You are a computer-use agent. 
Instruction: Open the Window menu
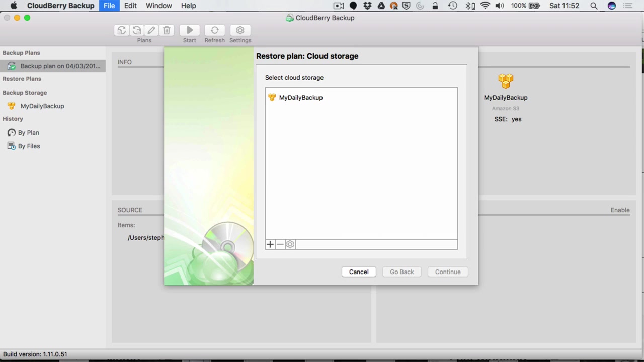[x=159, y=6]
